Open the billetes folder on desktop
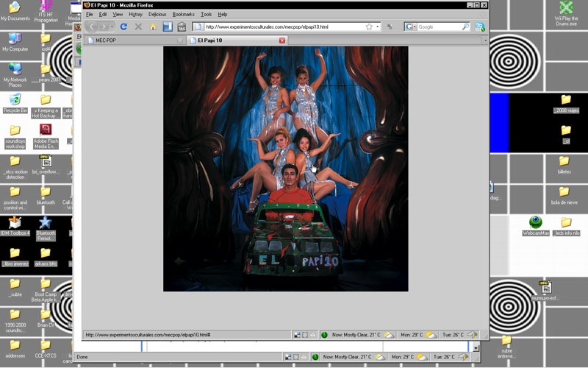The height and width of the screenshot is (368, 588). (x=564, y=163)
